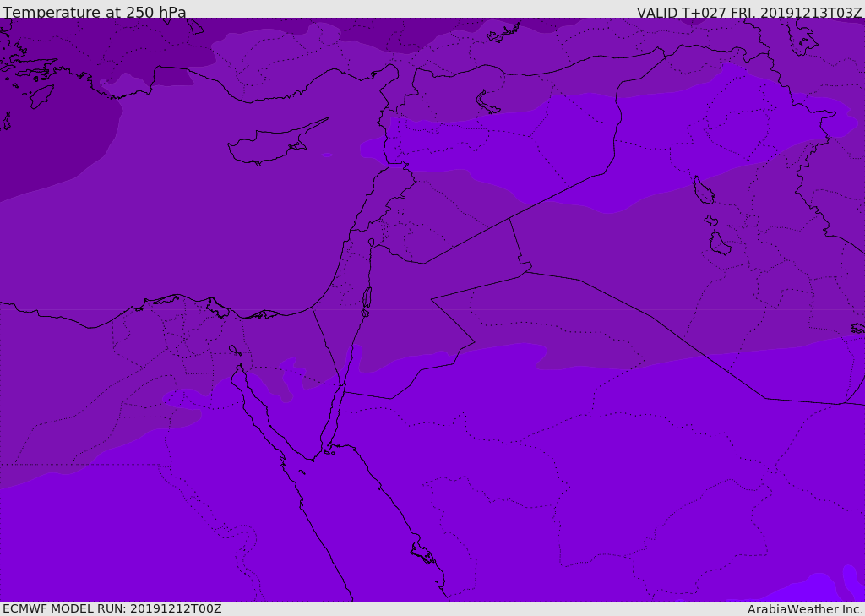The image size is (865, 616).
Task: Click the 'ArabiaWeather Inc' credit text
Action: point(805,609)
